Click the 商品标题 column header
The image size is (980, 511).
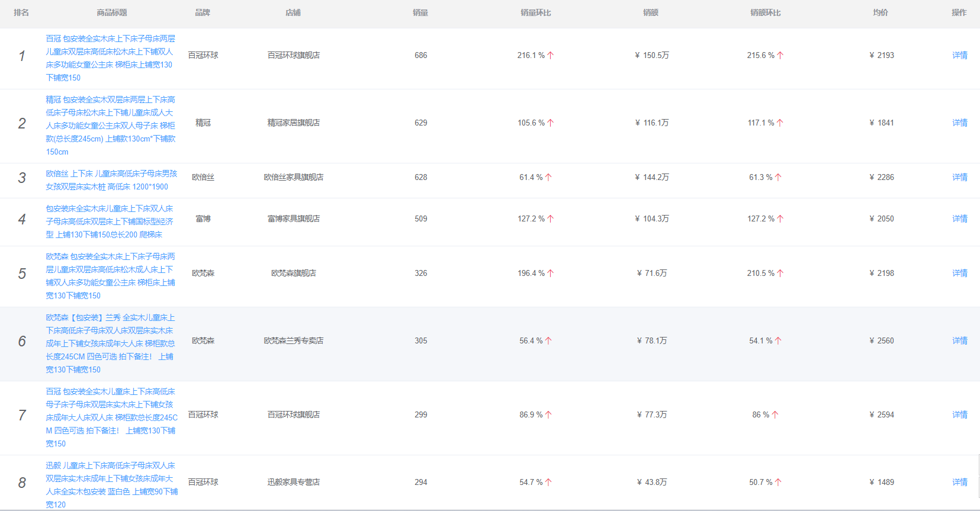tap(112, 12)
